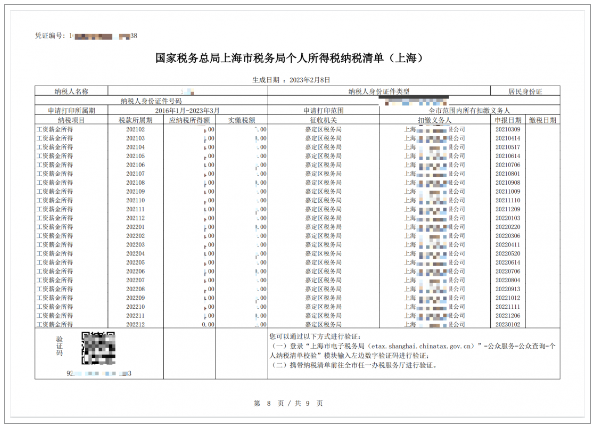Click the 征收机关 column header

(323, 120)
